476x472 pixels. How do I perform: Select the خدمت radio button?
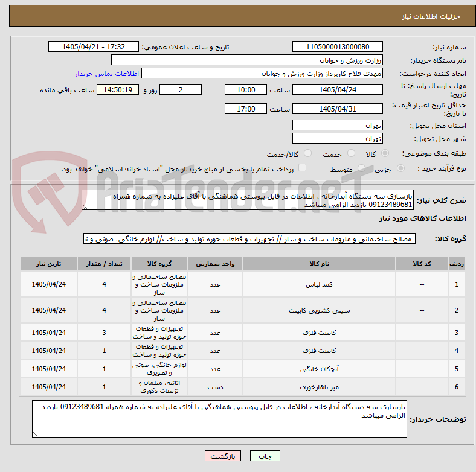[x=351, y=153]
